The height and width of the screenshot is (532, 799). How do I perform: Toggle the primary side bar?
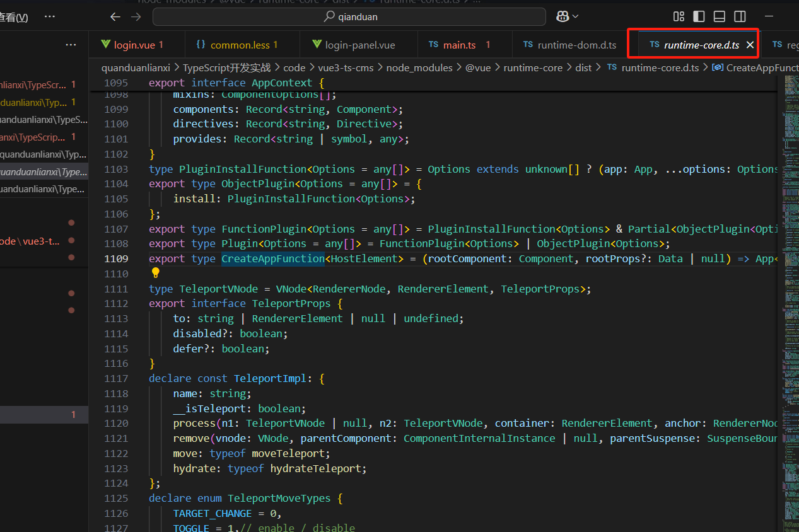699,16
